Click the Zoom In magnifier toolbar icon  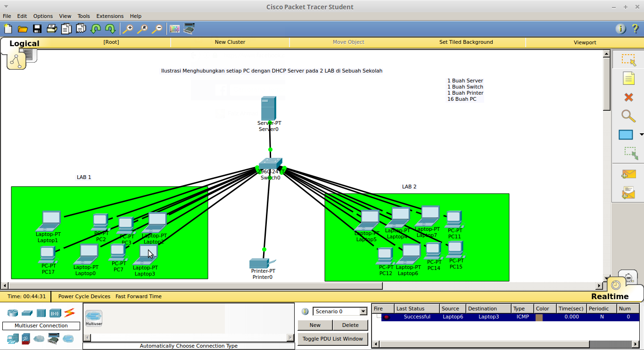coord(128,29)
